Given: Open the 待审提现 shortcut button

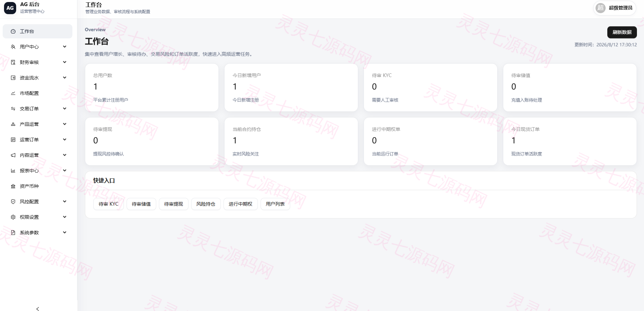Looking at the screenshot, I should [174, 204].
